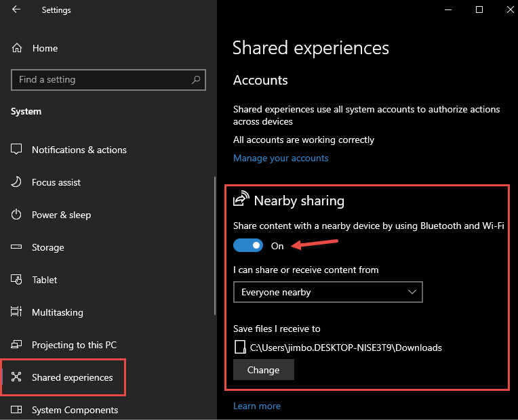Click the sidebar vertical scrollbar
This screenshot has width=518, height=420.
click(215, 246)
